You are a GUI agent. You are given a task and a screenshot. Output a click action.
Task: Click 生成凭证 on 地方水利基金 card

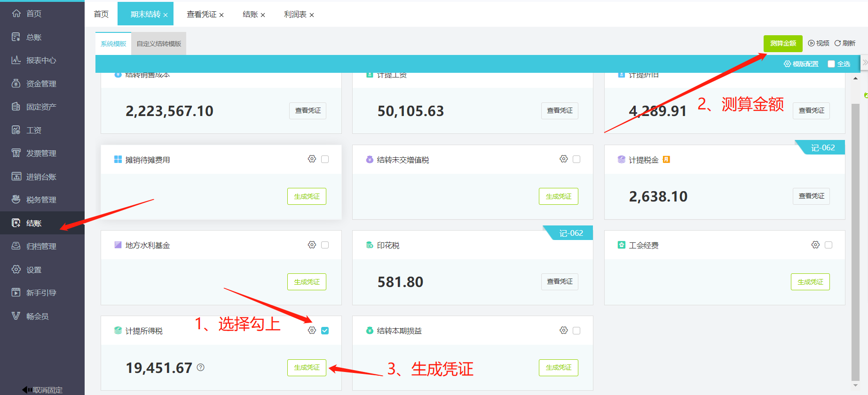[307, 282]
